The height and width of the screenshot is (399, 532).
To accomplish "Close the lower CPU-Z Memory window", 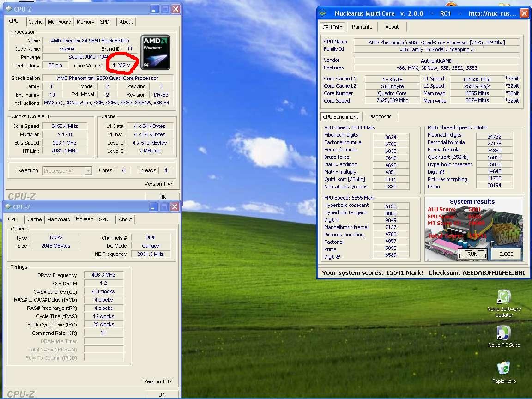I will coord(175,206).
